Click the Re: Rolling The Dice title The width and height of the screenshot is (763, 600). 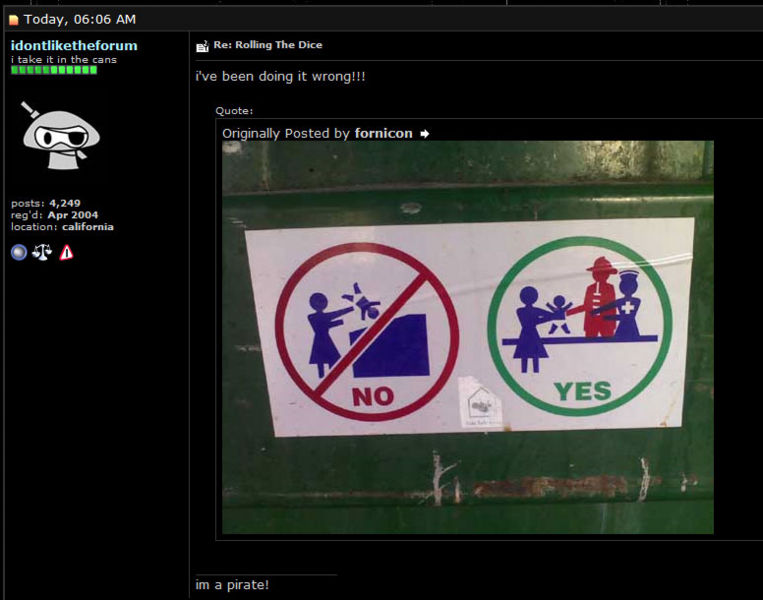(x=268, y=45)
